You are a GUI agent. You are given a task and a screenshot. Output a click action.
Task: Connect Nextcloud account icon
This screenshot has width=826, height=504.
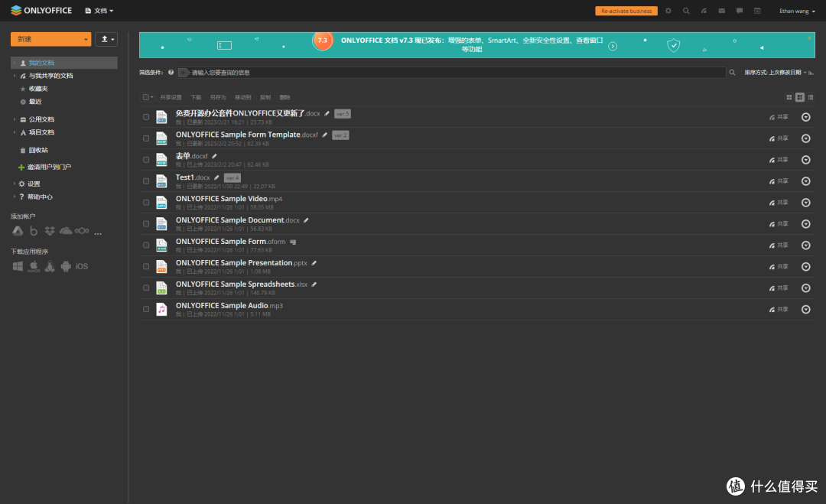(82, 231)
